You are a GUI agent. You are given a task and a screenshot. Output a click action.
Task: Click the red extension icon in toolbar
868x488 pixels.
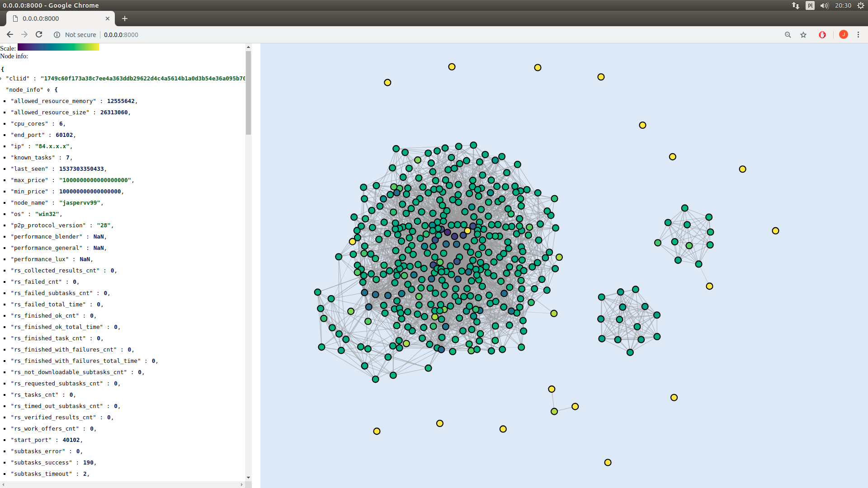point(822,35)
